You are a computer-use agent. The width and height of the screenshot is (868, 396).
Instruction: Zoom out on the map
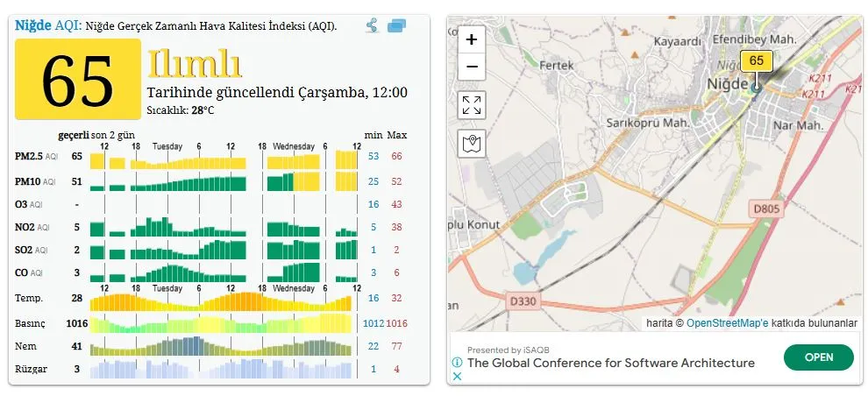472,67
